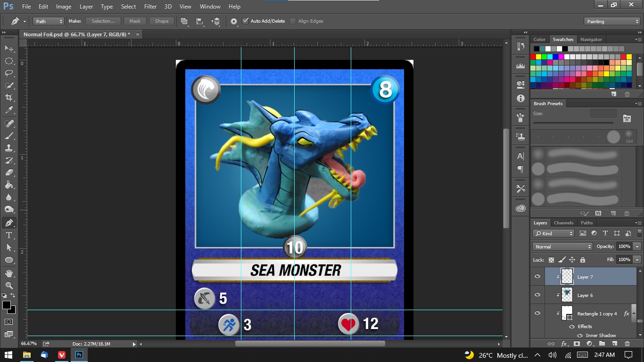Select the Hand tool

[x=9, y=273]
